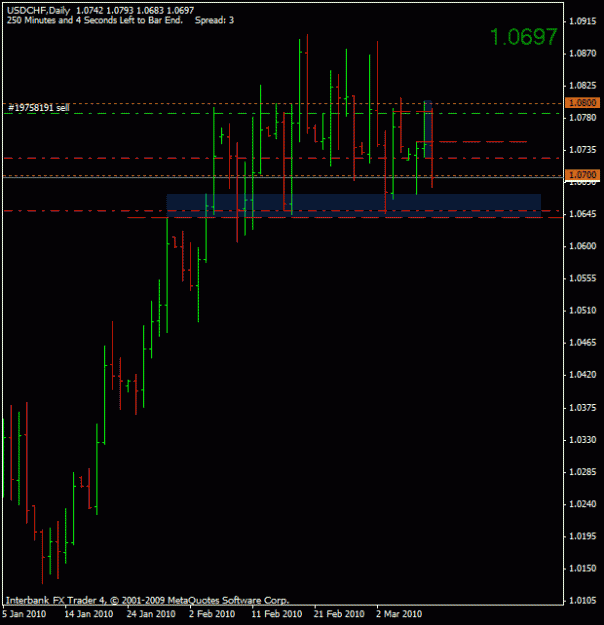
Task: Select the dark blue support zone rectangle
Action: (354, 206)
